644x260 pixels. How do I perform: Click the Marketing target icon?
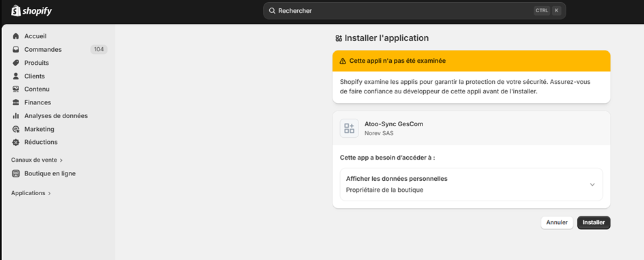tap(16, 129)
